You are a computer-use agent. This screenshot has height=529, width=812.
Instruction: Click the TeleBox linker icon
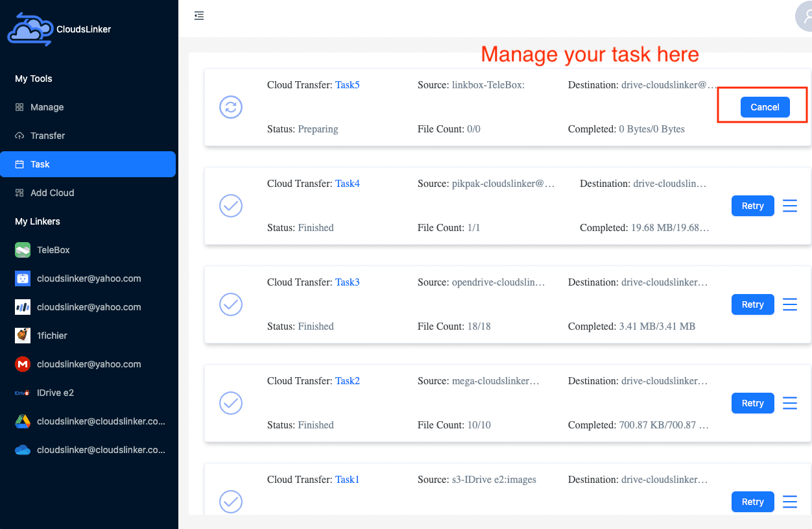(23, 250)
